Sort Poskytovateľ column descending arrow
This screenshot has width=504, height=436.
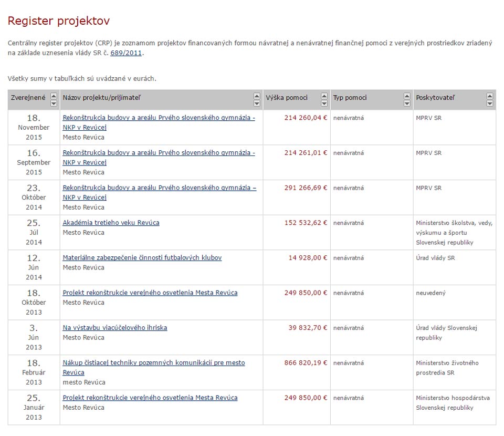[490, 103]
